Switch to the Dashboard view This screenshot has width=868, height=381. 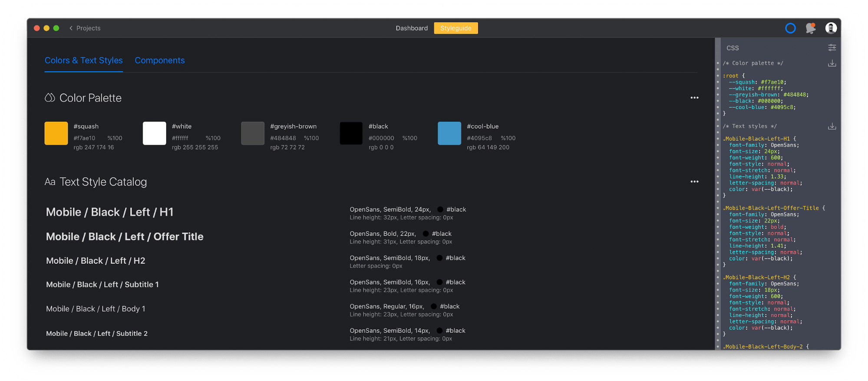point(412,28)
